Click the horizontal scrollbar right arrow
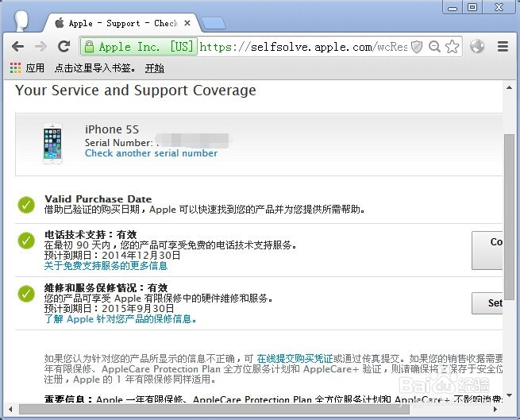 496,409
